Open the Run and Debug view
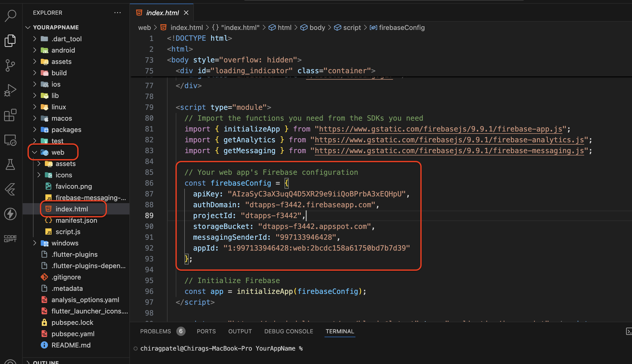The image size is (632, 364). point(10,90)
